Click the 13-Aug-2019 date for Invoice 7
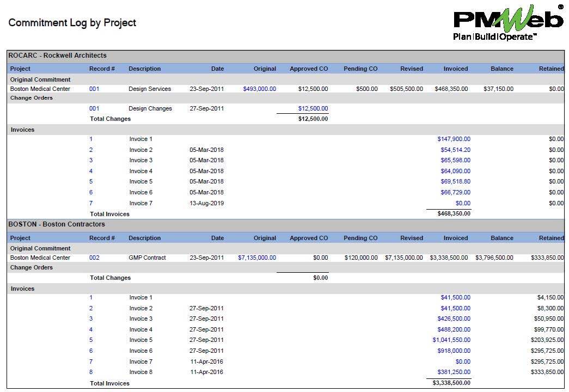The image size is (569, 392). pyautogui.click(x=206, y=203)
